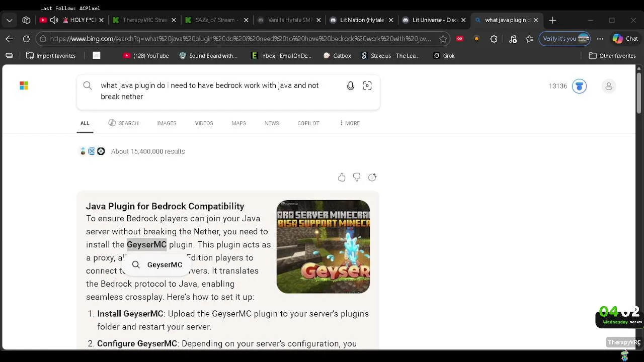The height and width of the screenshot is (362, 644).
Task: Open the orange circle extension icon
Action: pyautogui.click(x=476, y=39)
